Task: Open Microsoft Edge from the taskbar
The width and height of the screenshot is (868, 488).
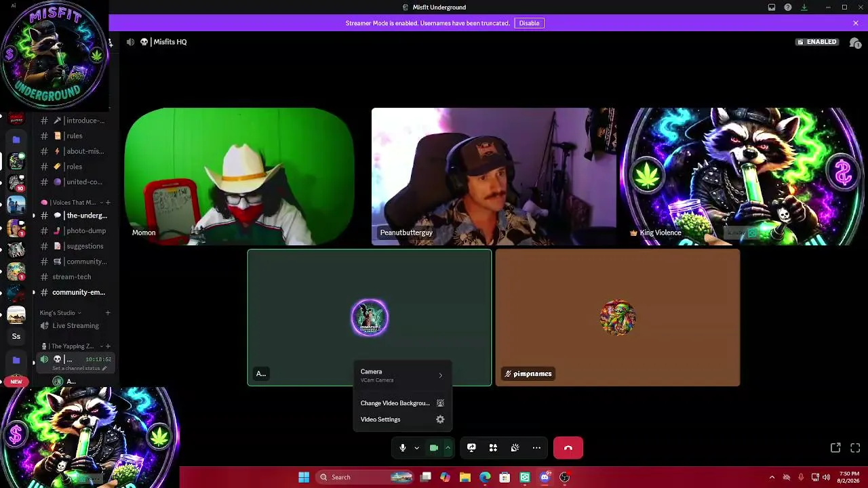Action: (485, 477)
